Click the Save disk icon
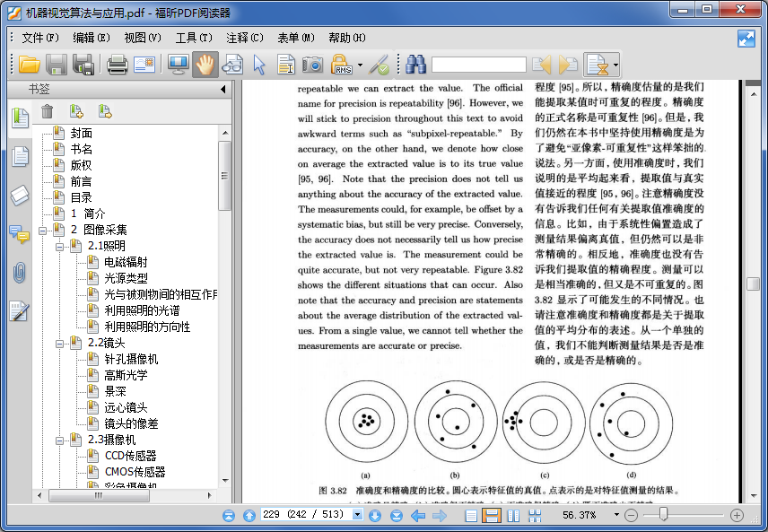 tap(57, 65)
